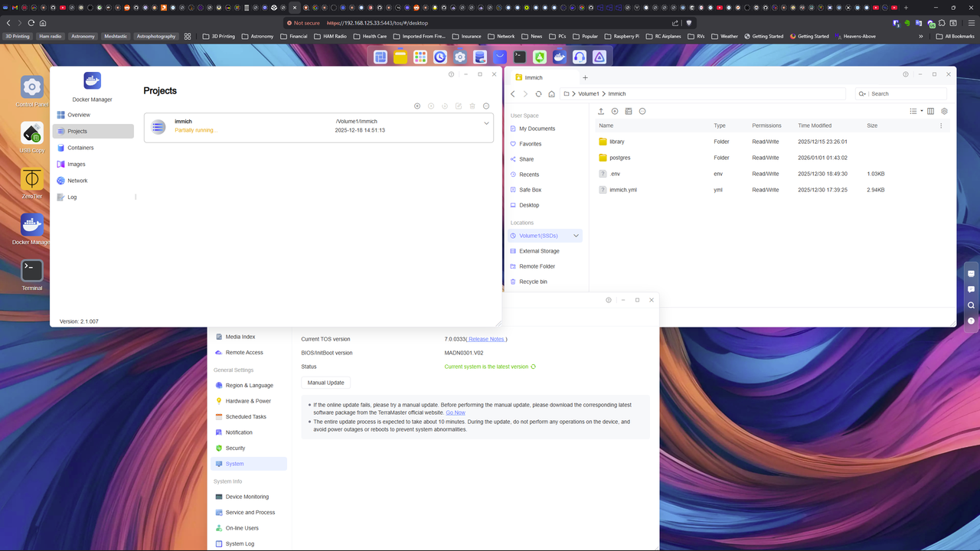Open Security in Control Panel sidebar
Screen dimensions: 980x551
click(248, 448)
